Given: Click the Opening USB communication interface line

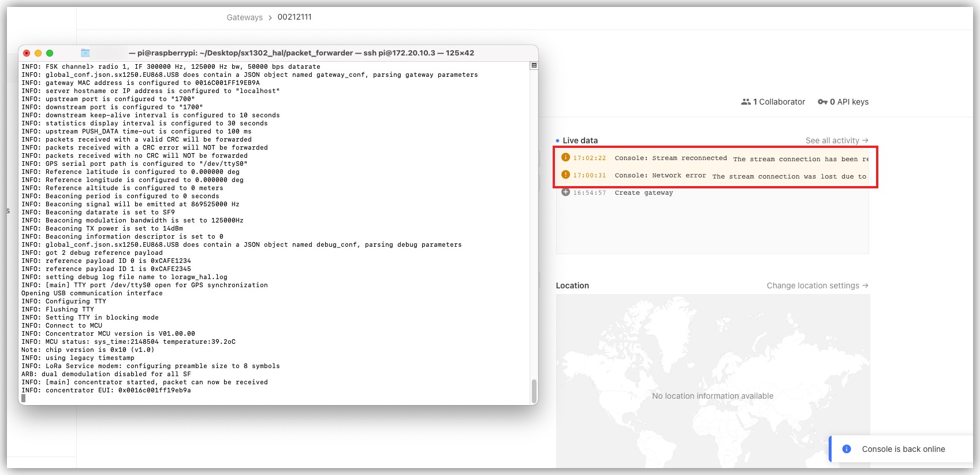Looking at the screenshot, I should [x=92, y=293].
